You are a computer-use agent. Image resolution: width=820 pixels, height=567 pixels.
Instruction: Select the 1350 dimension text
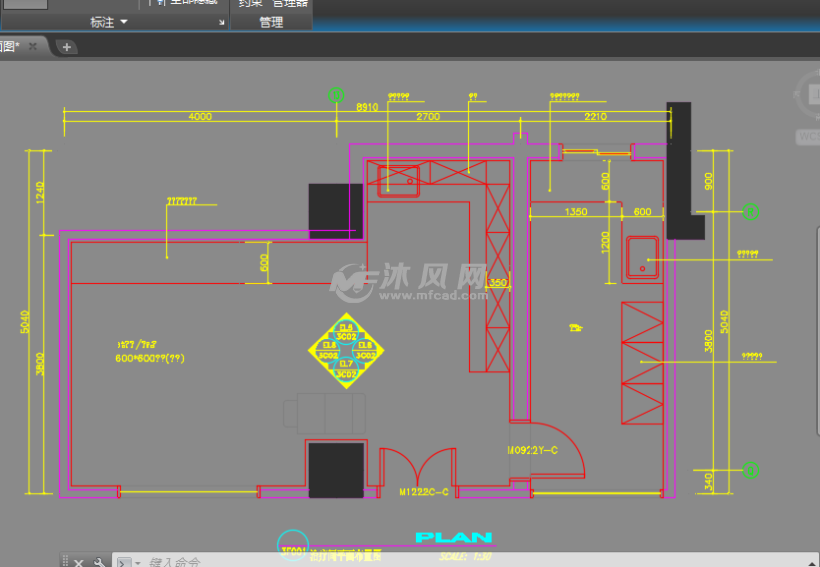(576, 212)
